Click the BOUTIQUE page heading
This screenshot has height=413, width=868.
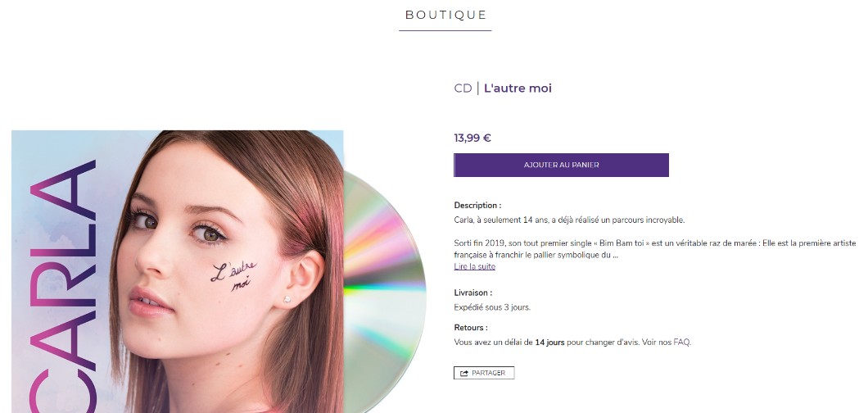(445, 15)
